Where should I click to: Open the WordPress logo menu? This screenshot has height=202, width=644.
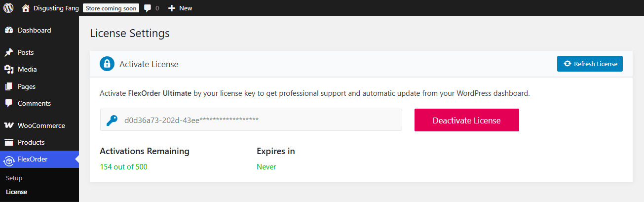coord(8,8)
